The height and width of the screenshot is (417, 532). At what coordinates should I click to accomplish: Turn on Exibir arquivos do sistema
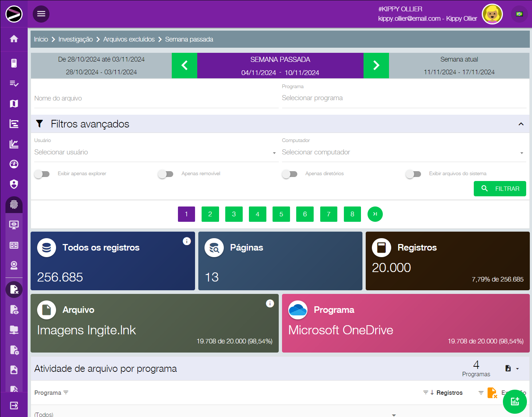(413, 174)
